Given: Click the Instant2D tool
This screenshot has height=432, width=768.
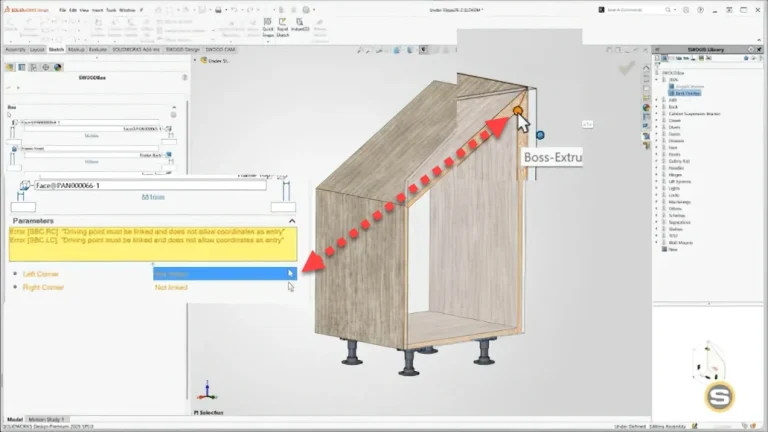Looking at the screenshot, I should point(300,25).
